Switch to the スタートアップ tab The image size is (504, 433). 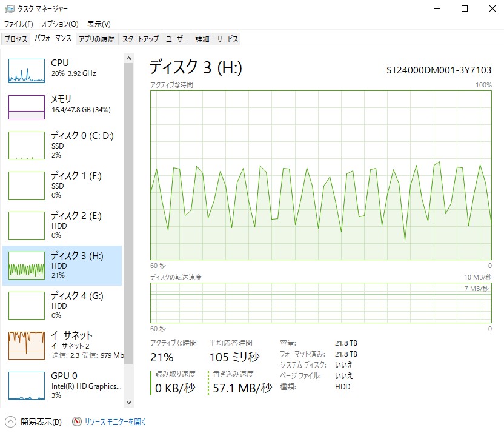(x=140, y=39)
